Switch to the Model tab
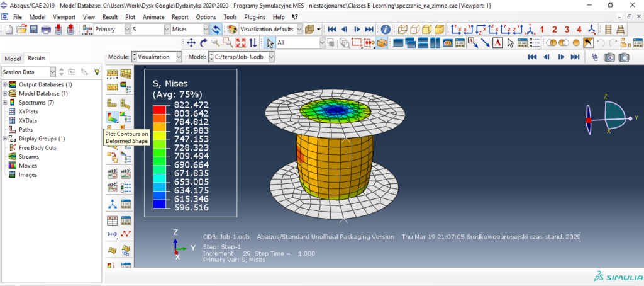The height and width of the screenshot is (286, 644). pos(13,59)
